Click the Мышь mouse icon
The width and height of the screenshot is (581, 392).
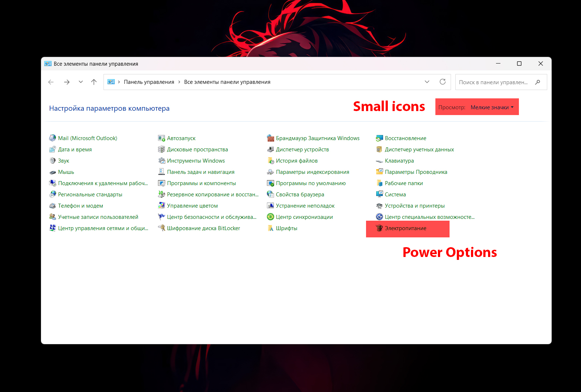(52, 172)
